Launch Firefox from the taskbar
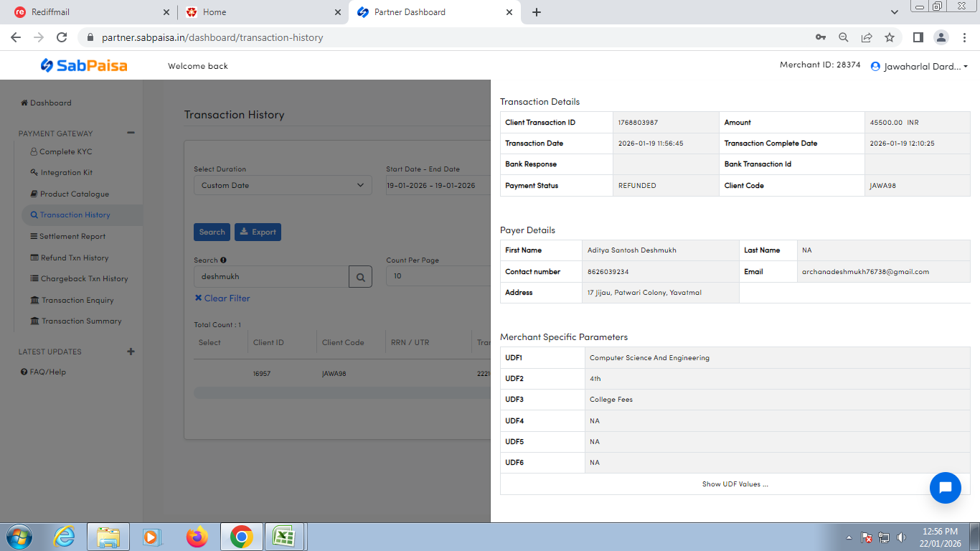Image resolution: width=980 pixels, height=551 pixels. coord(197,537)
